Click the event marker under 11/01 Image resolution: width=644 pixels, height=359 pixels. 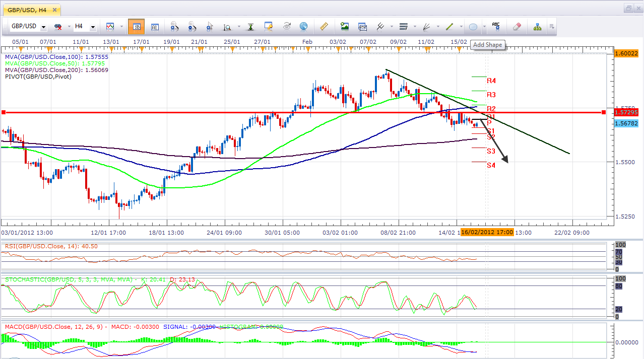pyautogui.click(x=81, y=49)
